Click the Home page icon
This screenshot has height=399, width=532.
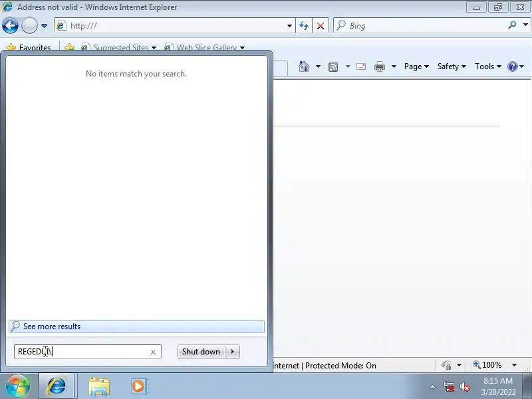point(304,66)
